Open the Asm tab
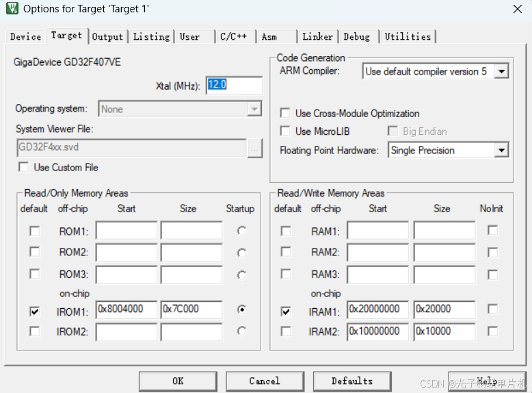This screenshot has width=532, height=393. point(276,36)
